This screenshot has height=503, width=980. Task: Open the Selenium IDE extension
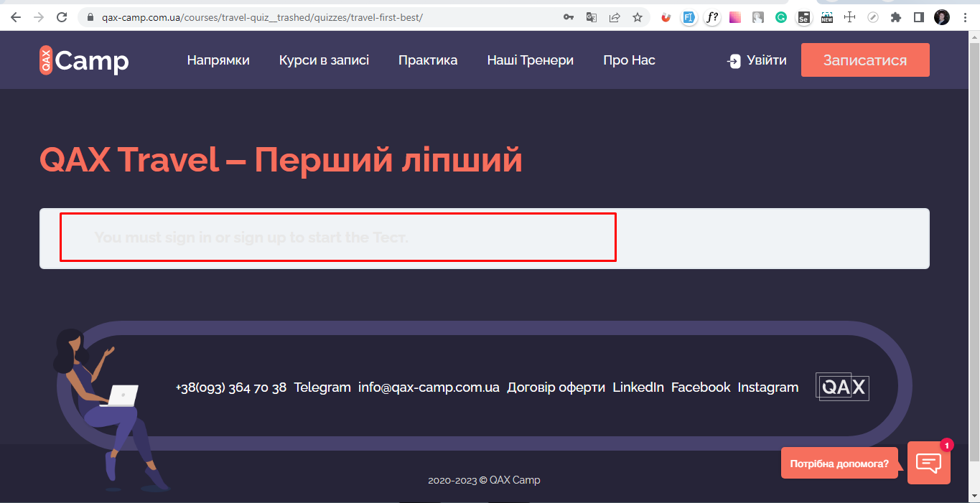coord(803,17)
